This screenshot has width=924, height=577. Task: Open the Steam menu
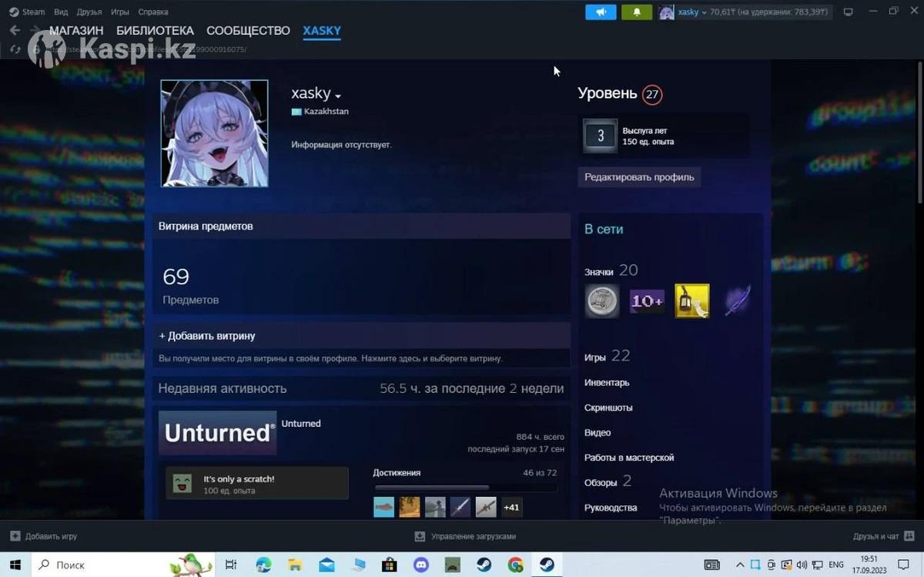pyautogui.click(x=27, y=12)
